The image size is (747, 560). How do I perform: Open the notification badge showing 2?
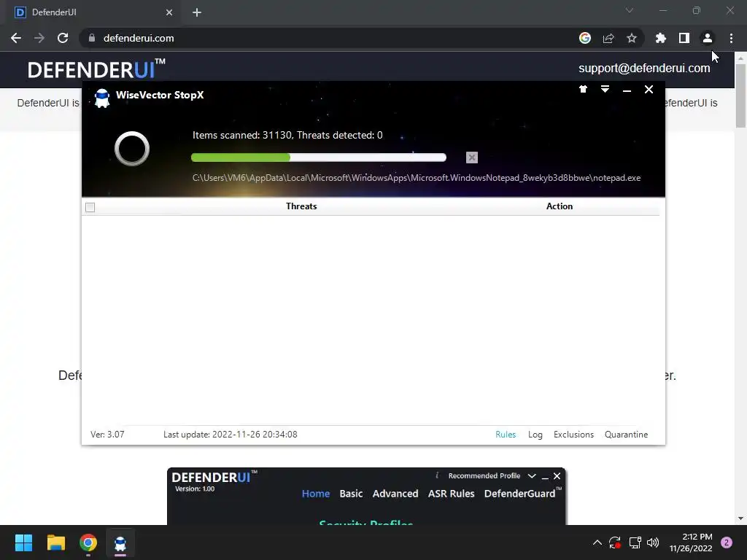(727, 542)
